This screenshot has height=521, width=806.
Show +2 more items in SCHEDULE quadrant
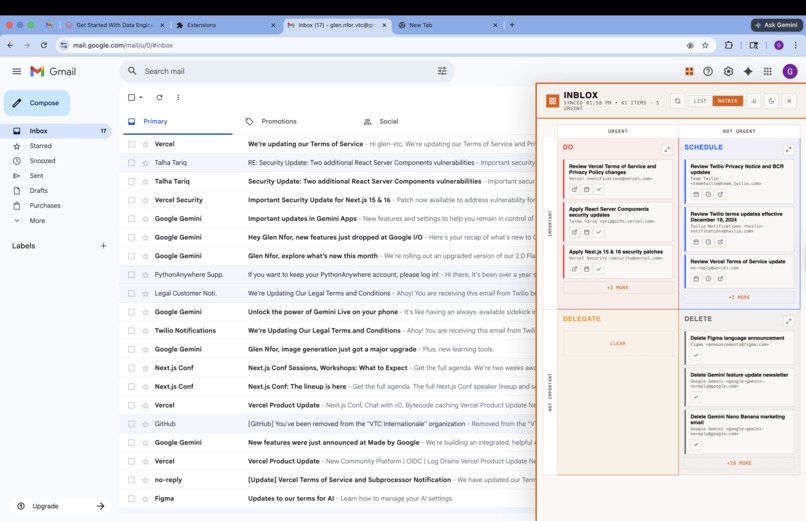(x=739, y=297)
